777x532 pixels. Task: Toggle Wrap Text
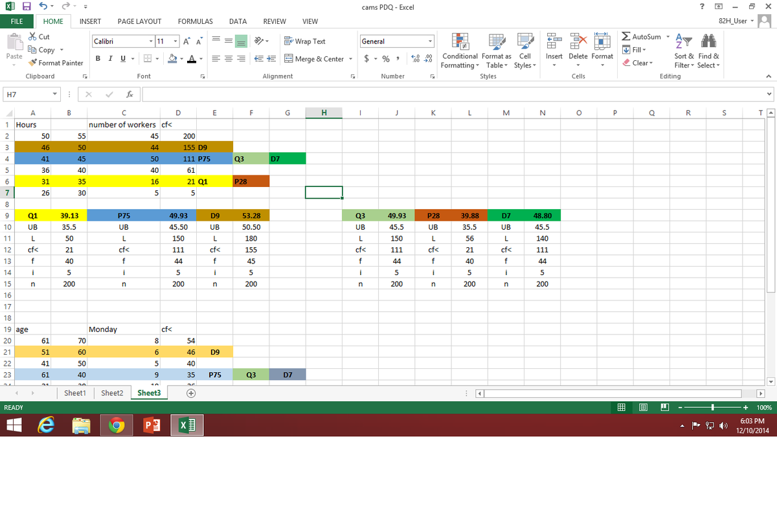coord(305,41)
